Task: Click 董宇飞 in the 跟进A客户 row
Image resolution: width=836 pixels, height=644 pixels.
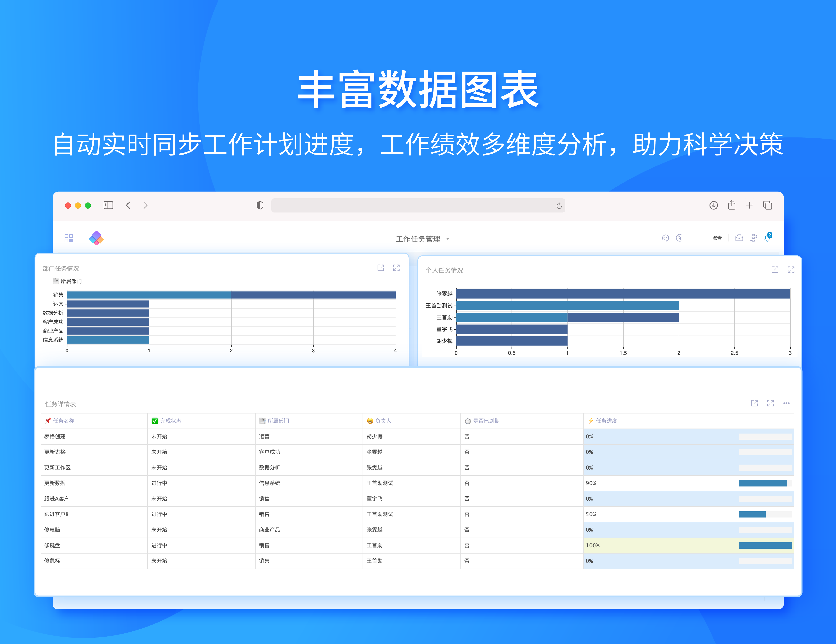Action: 374,499
